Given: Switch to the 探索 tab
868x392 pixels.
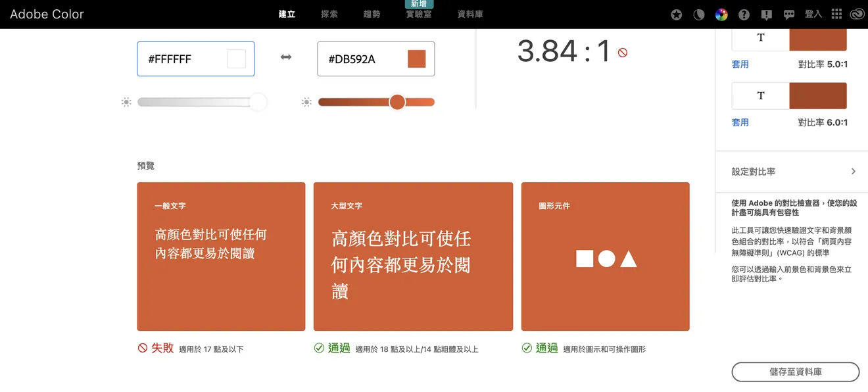Looking at the screenshot, I should coord(329,14).
